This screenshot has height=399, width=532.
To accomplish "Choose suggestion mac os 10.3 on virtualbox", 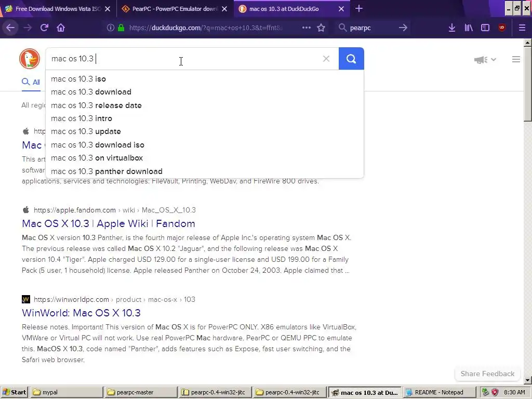I will pyautogui.click(x=205, y=158).
